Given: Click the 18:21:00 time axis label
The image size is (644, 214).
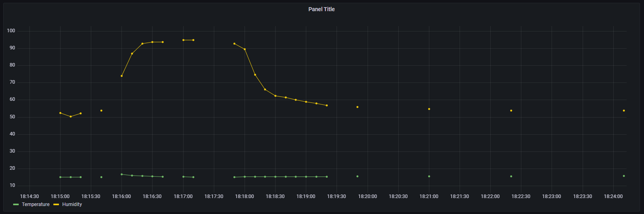Looking at the screenshot, I should (x=429, y=196).
